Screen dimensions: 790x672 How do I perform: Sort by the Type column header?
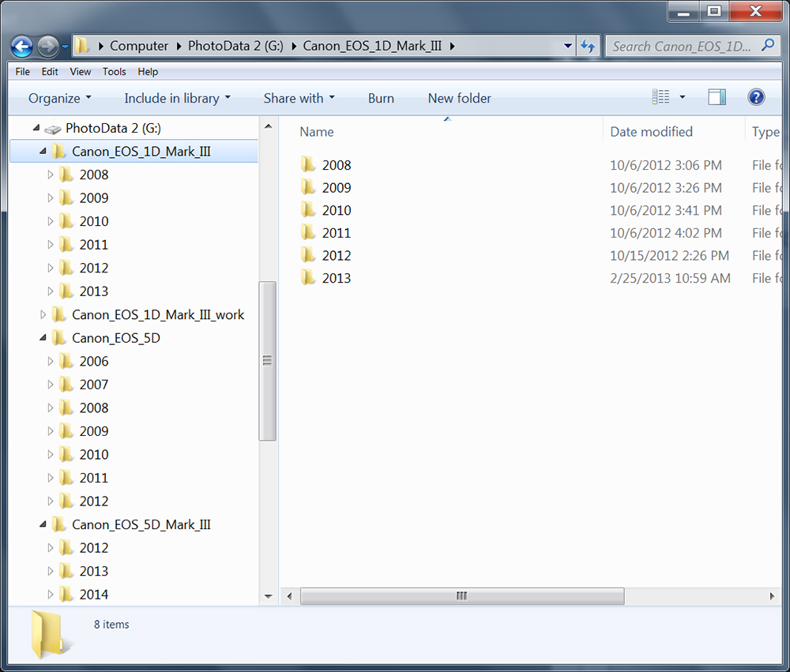[x=764, y=132]
